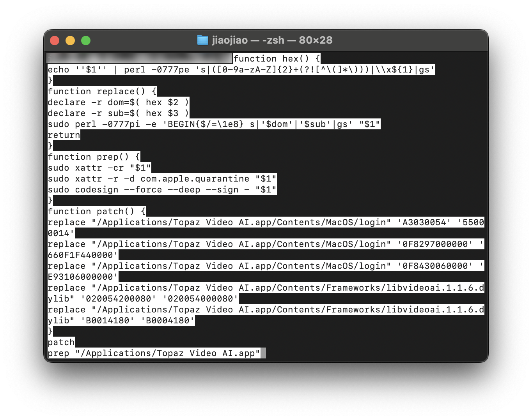Click the 'return' statement line
This screenshot has height=420, width=532.
click(x=64, y=135)
